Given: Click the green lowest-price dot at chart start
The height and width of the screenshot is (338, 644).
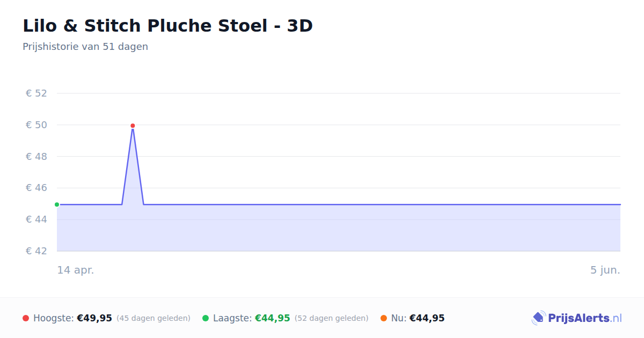Looking at the screenshot, I should (x=57, y=204).
